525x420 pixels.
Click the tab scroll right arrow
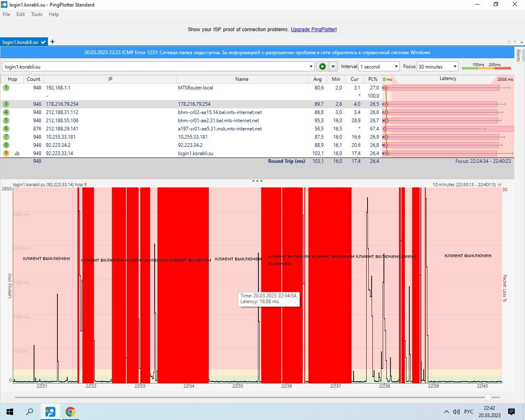(x=515, y=42)
